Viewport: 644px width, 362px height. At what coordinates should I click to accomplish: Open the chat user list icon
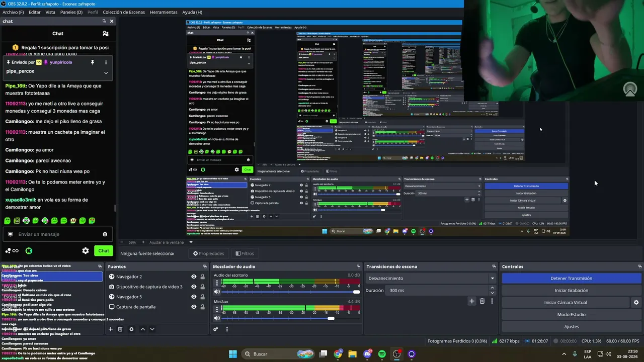pyautogui.click(x=105, y=34)
